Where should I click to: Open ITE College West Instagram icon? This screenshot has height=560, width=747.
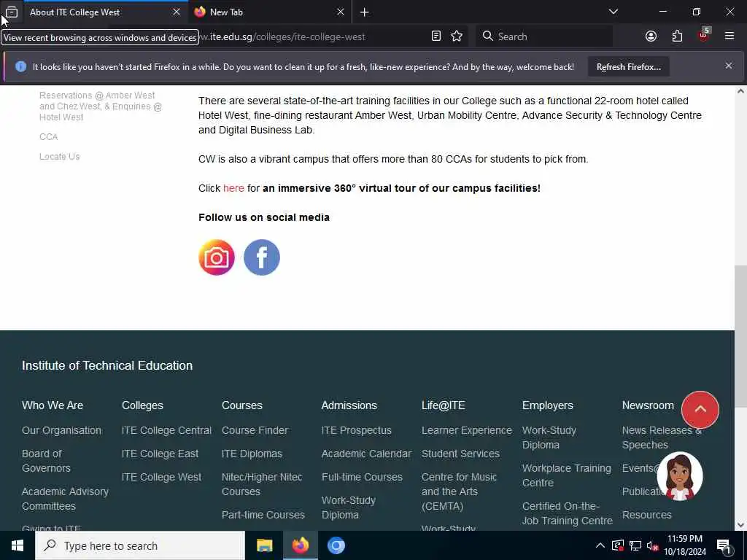point(217,257)
